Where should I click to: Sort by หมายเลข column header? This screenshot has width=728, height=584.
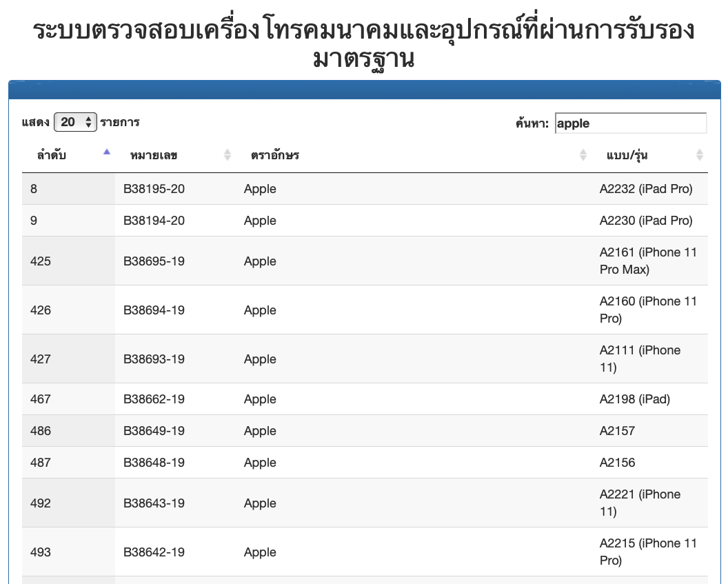click(154, 155)
